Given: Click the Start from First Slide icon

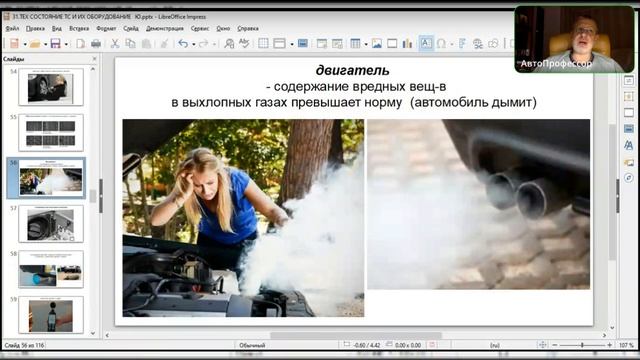Looking at the screenshot, I should pos(322,43).
